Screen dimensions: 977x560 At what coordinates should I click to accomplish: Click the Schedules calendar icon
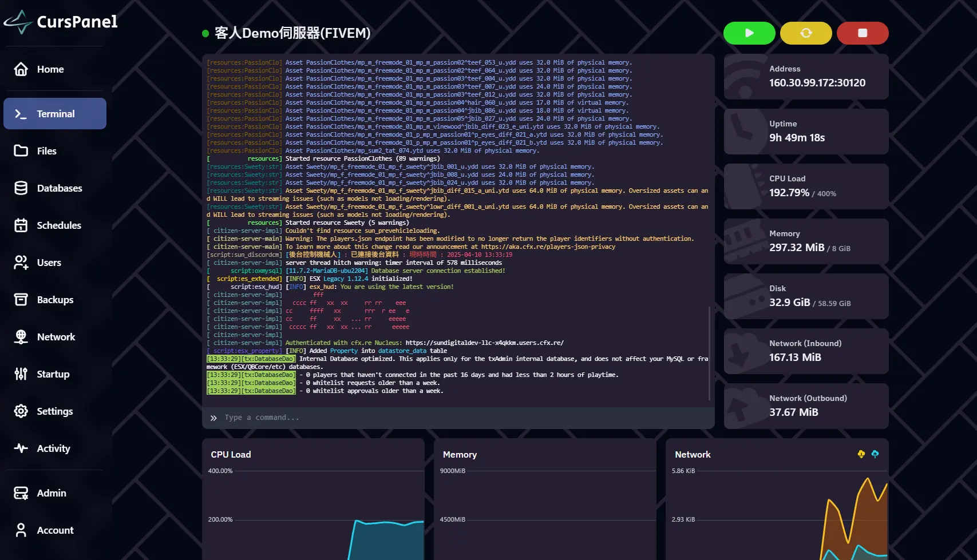(21, 225)
